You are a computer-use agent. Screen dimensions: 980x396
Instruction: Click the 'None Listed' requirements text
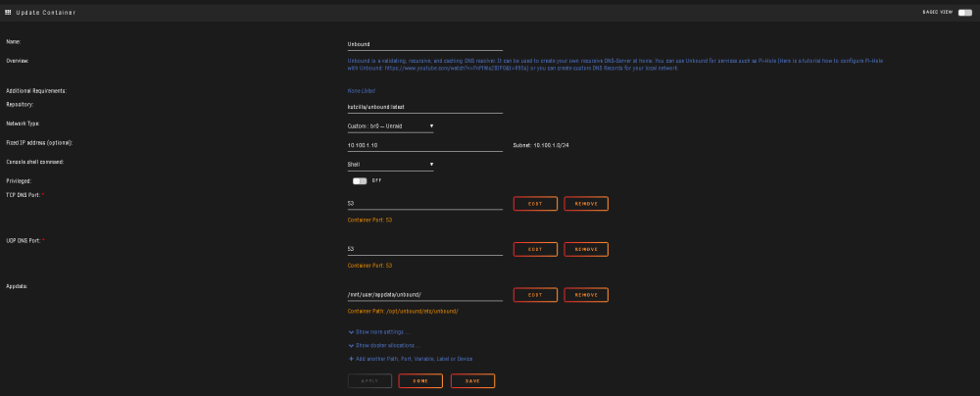point(362,91)
